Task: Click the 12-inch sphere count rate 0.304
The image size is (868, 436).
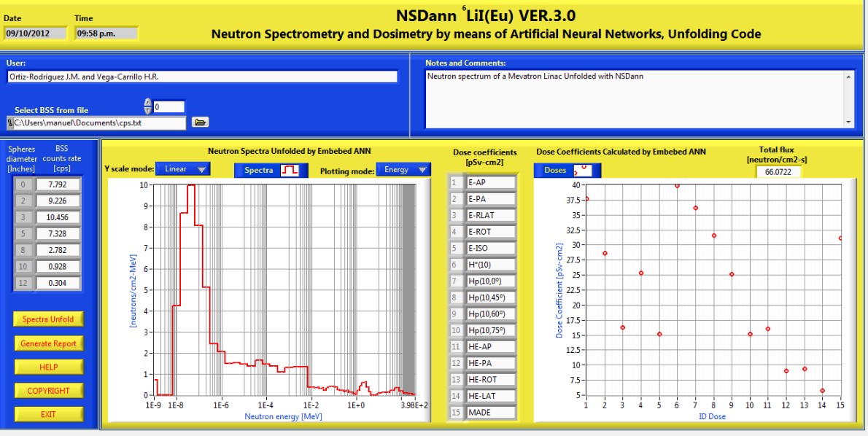Action: tap(58, 283)
